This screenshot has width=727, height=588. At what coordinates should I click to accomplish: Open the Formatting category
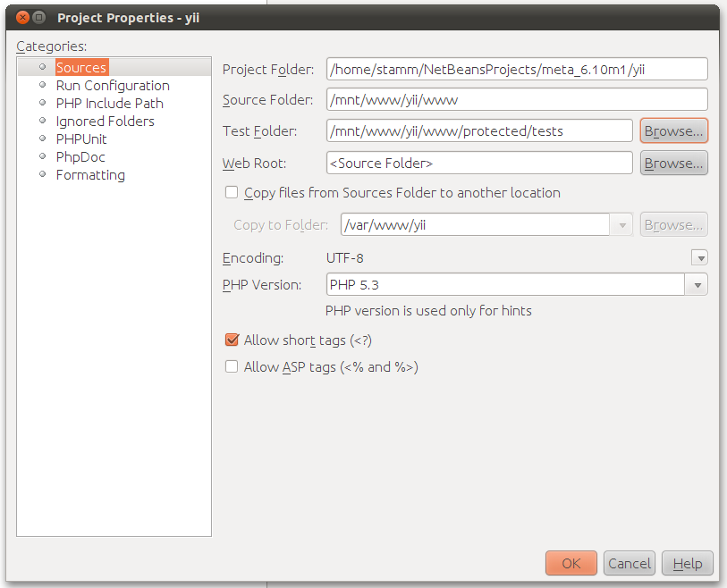point(90,175)
